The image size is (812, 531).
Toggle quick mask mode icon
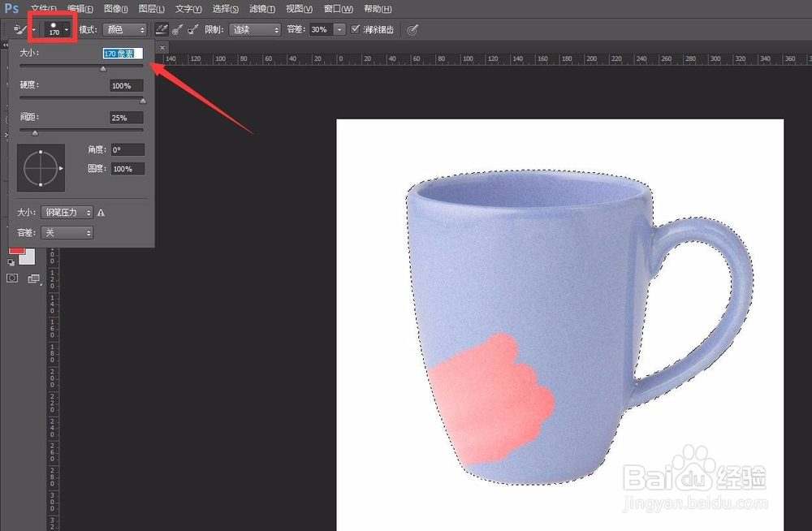tap(12, 278)
